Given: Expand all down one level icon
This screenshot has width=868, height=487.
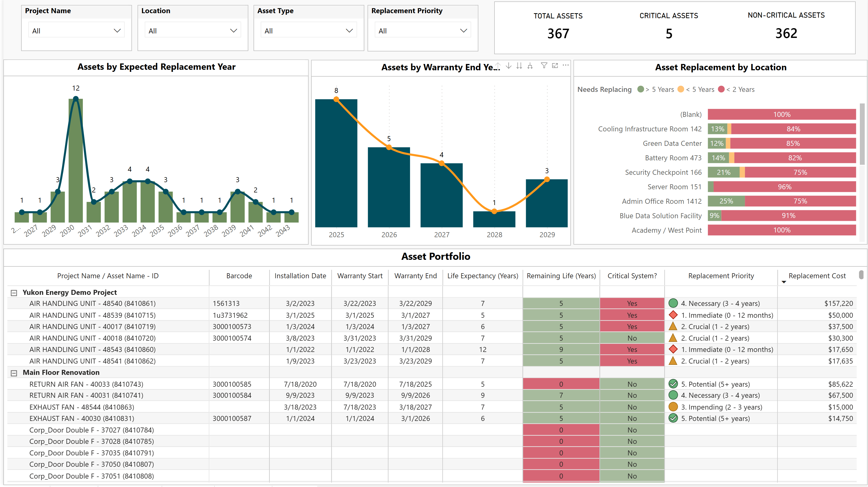Looking at the screenshot, I should 530,66.
